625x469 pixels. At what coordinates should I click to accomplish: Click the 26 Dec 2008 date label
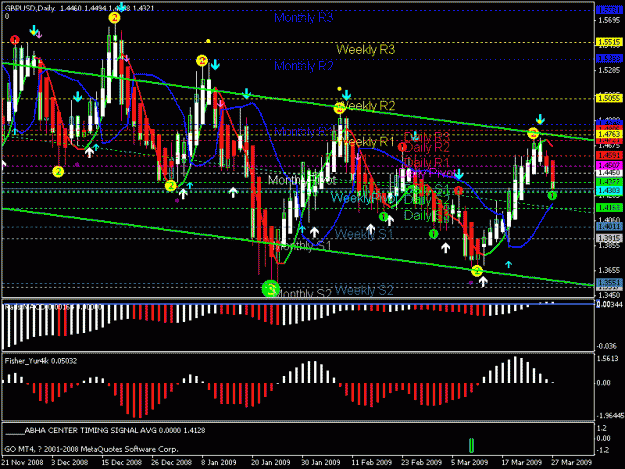[171, 463]
